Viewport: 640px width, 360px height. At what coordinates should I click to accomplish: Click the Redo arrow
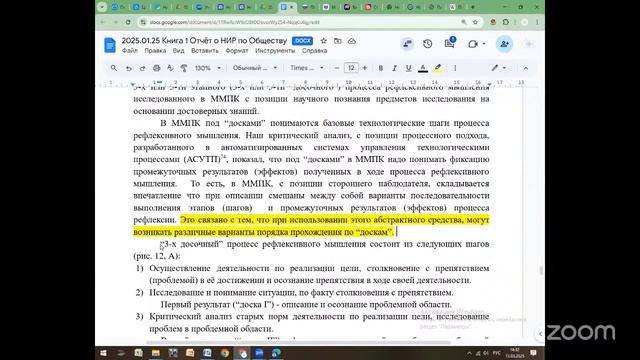tap(142, 68)
